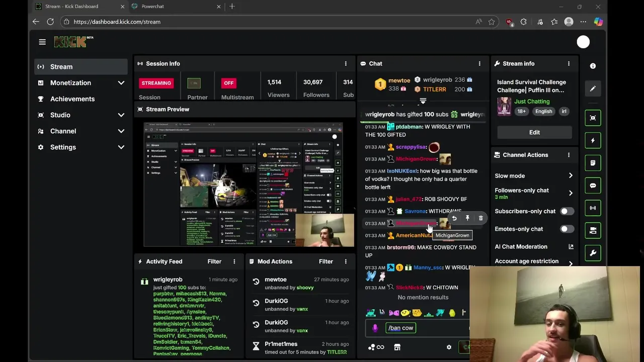Expand the Monetization sidebar section
This screenshot has width=644, height=362.
coord(121,83)
